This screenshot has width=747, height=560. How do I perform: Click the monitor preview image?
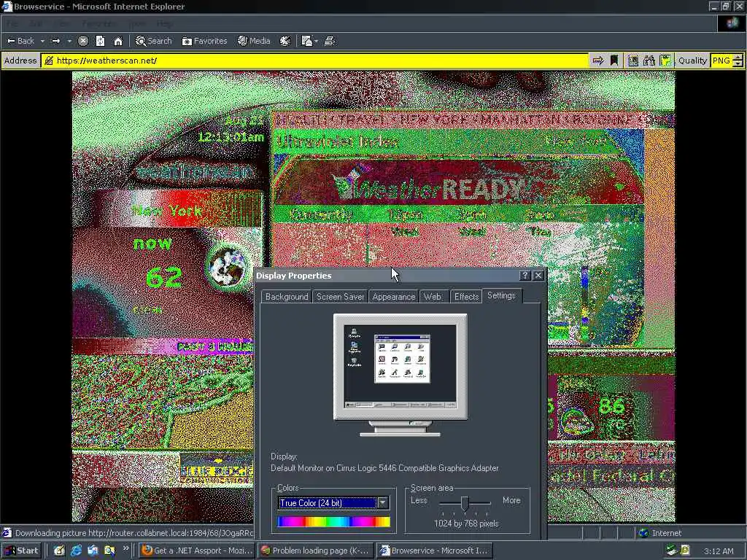400,375
